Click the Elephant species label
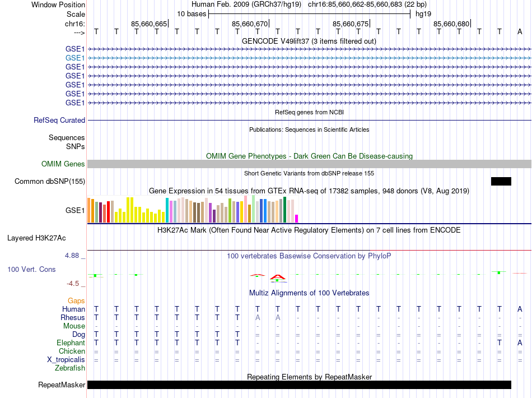532x398 pixels. pyautogui.click(x=71, y=343)
